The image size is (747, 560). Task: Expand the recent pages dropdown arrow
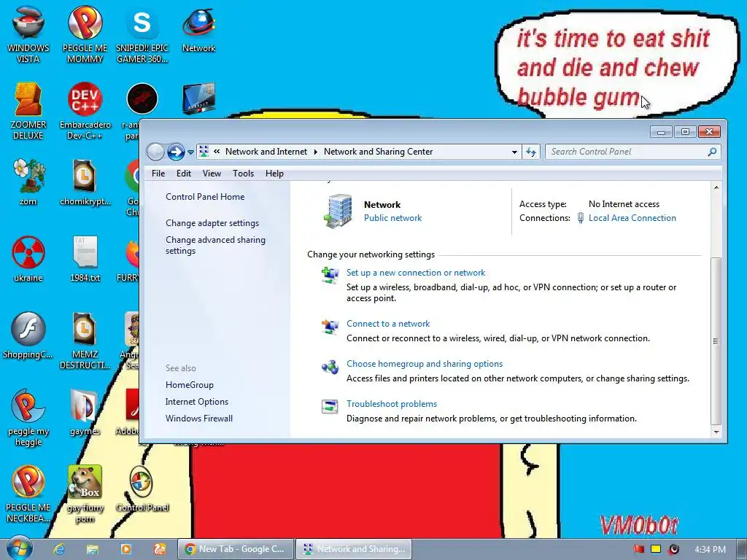click(x=190, y=152)
